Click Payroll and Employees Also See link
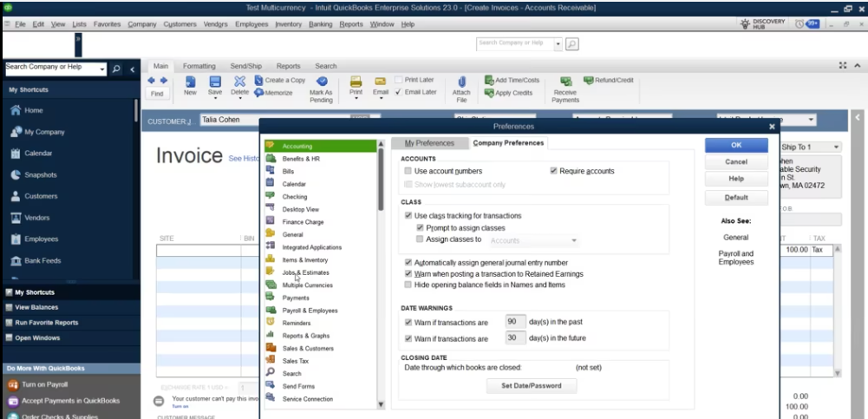This screenshot has height=419, width=868. click(x=735, y=258)
